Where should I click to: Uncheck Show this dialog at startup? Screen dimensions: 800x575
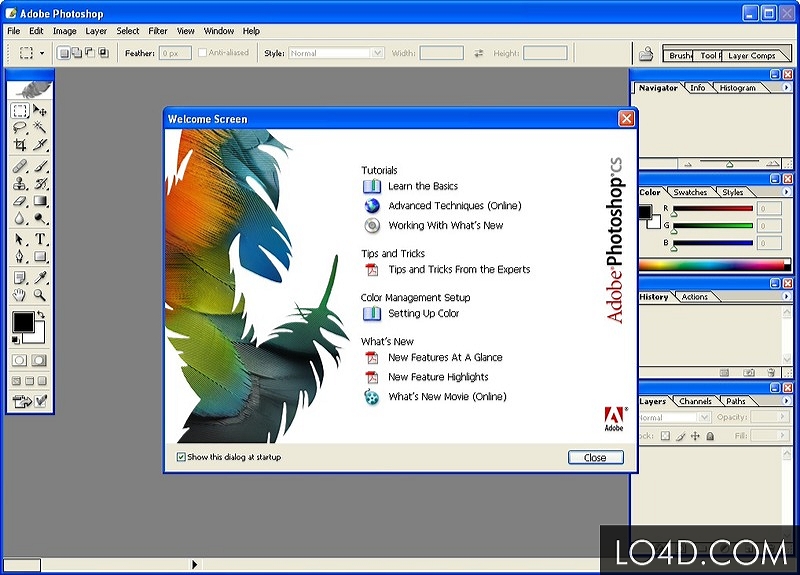(x=181, y=457)
